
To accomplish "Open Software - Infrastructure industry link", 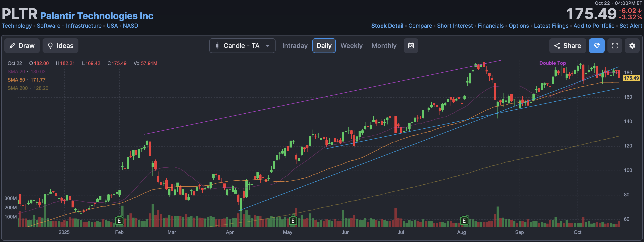I will [x=69, y=26].
